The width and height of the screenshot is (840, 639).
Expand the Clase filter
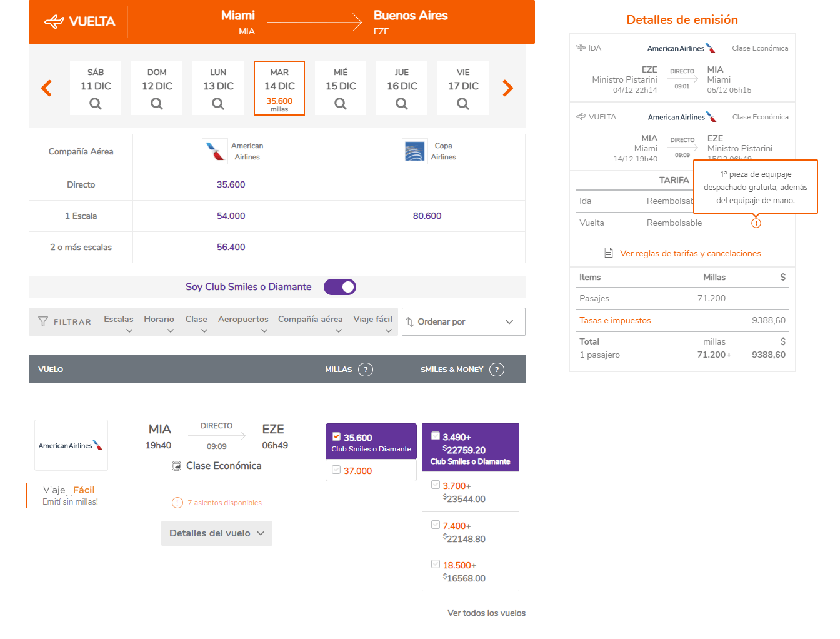[196, 323]
